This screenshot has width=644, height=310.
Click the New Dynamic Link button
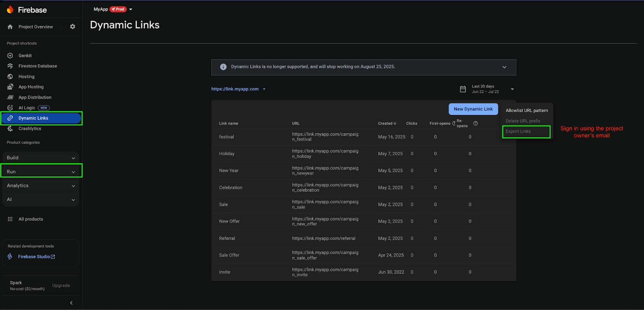[473, 109]
